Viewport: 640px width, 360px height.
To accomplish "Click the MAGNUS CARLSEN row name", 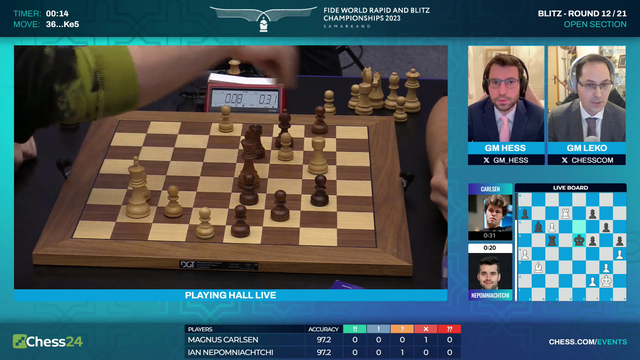I will click(x=223, y=340).
